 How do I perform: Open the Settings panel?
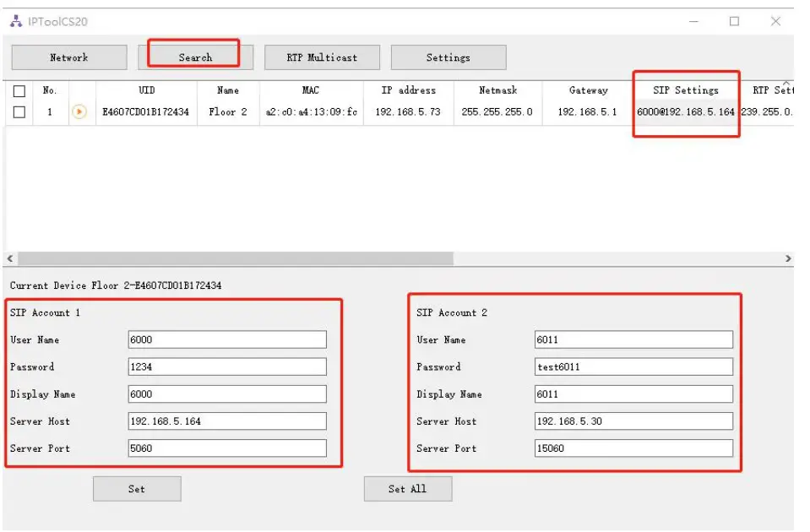(448, 57)
